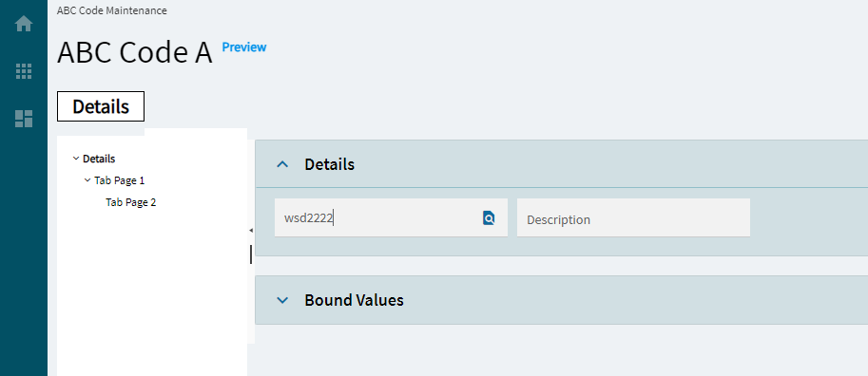This screenshot has height=376, width=868.
Task: Select Tab Page 2 in the tree
Action: point(130,202)
